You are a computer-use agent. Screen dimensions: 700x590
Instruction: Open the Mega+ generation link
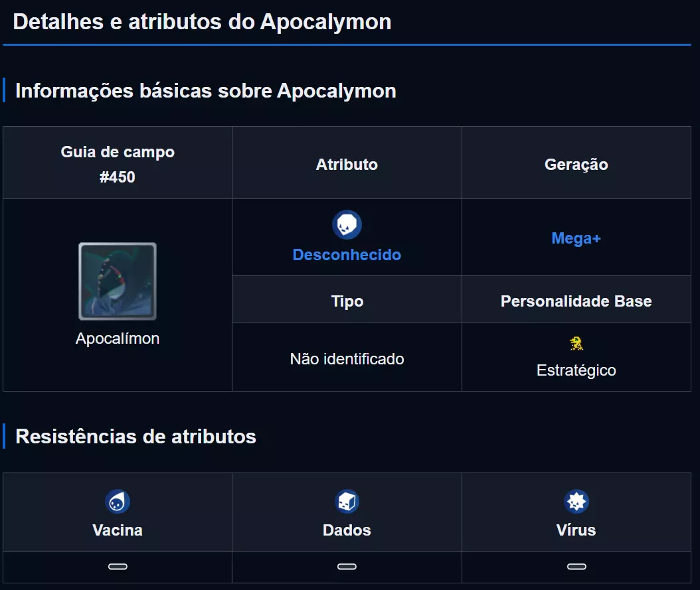tap(576, 238)
